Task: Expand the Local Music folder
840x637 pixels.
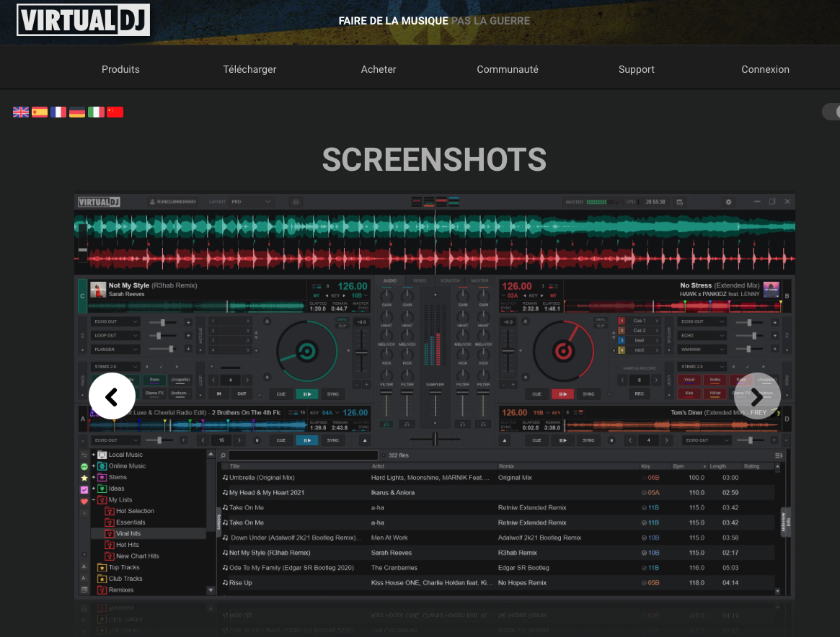Action: tap(94, 455)
